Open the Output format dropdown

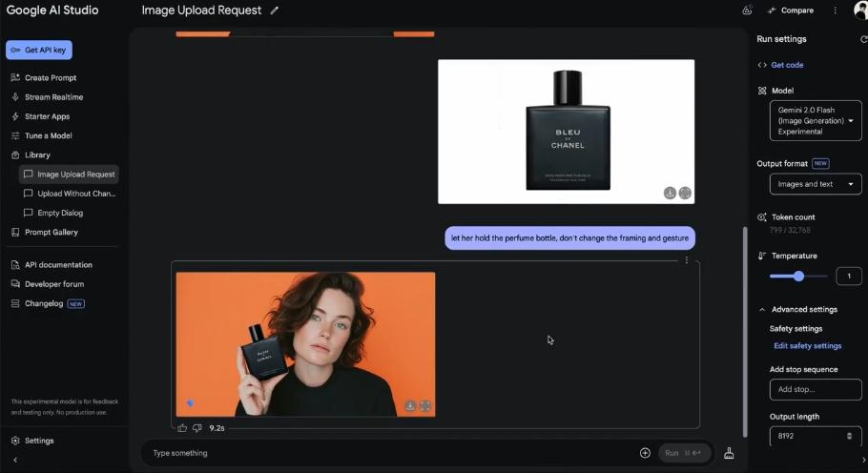816,184
